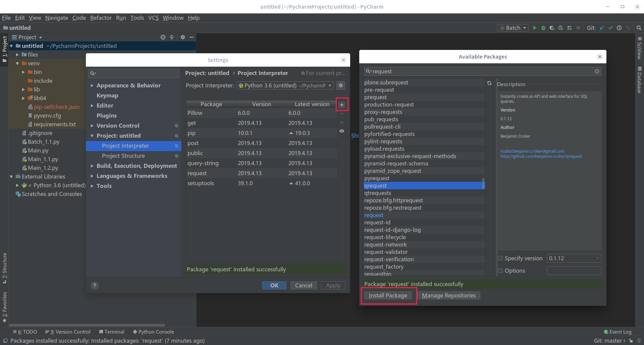Open the Structure tool window
The height and width of the screenshot is (345, 644).
pos(4,269)
